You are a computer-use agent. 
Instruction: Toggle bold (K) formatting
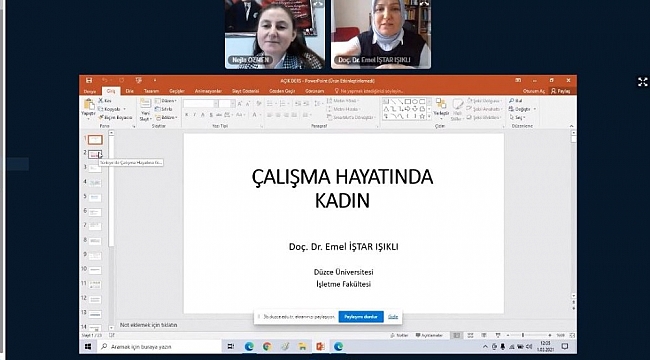187,115
